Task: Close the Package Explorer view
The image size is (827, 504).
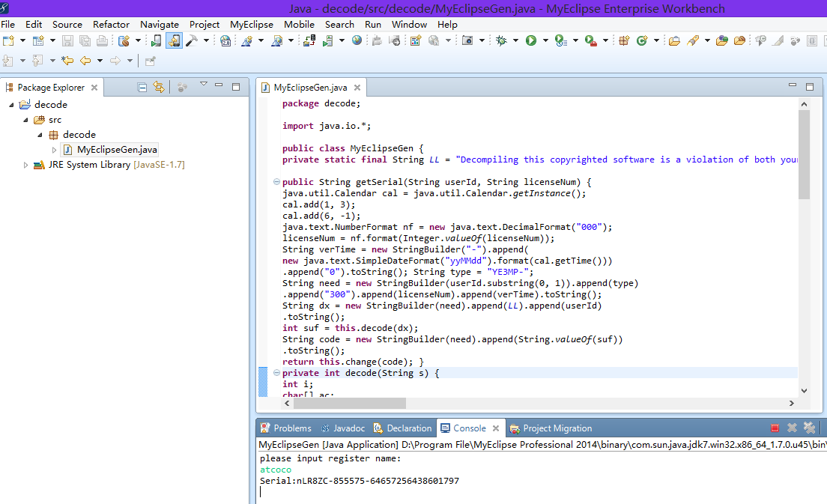Action: click(x=94, y=88)
